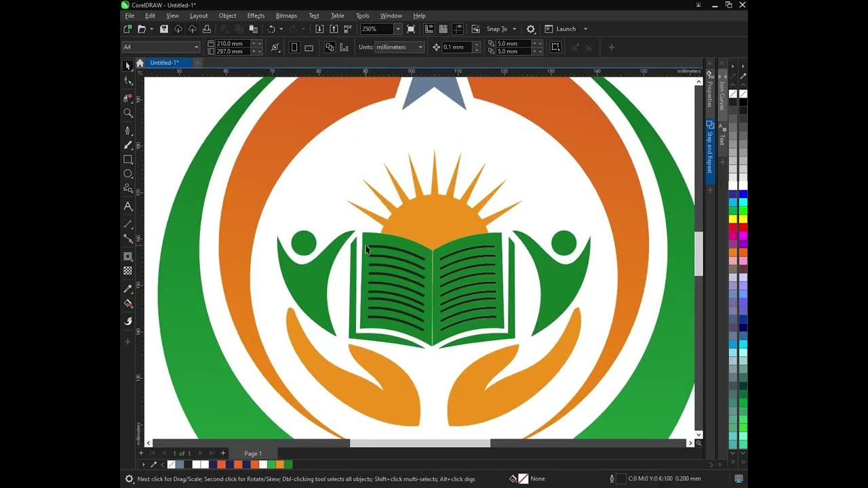Viewport: 868px width, 488px height.
Task: Click the Undo arrow icon
Action: point(271,29)
